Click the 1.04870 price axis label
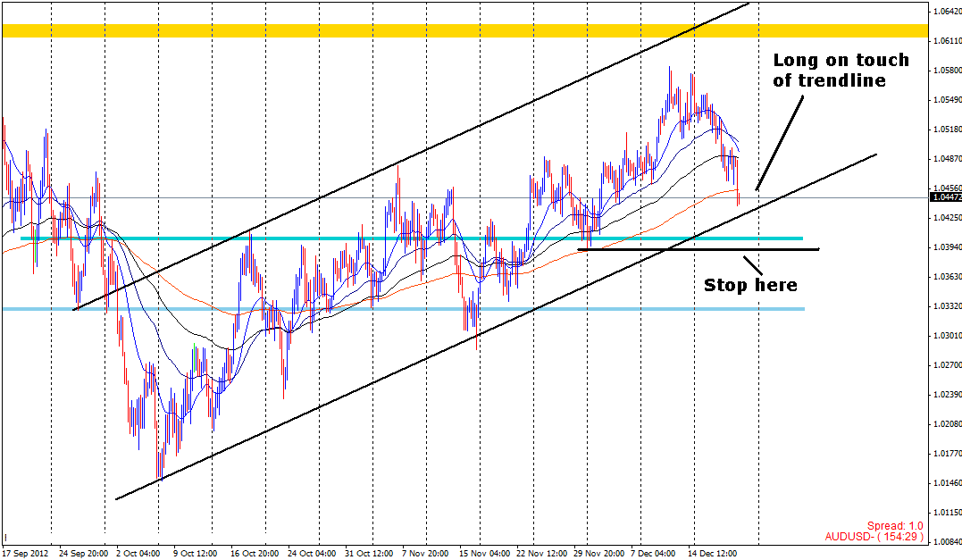This screenshot has height=560, width=962. point(948,158)
